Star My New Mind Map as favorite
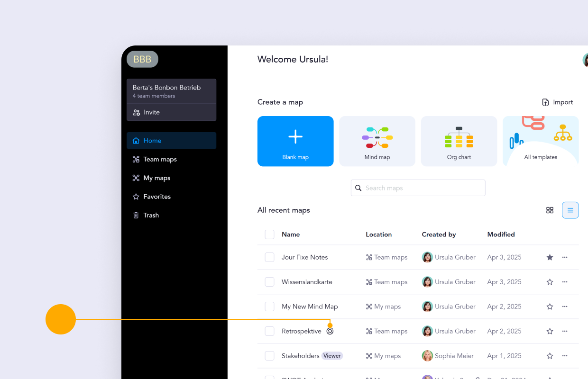588x379 pixels. [550, 307]
